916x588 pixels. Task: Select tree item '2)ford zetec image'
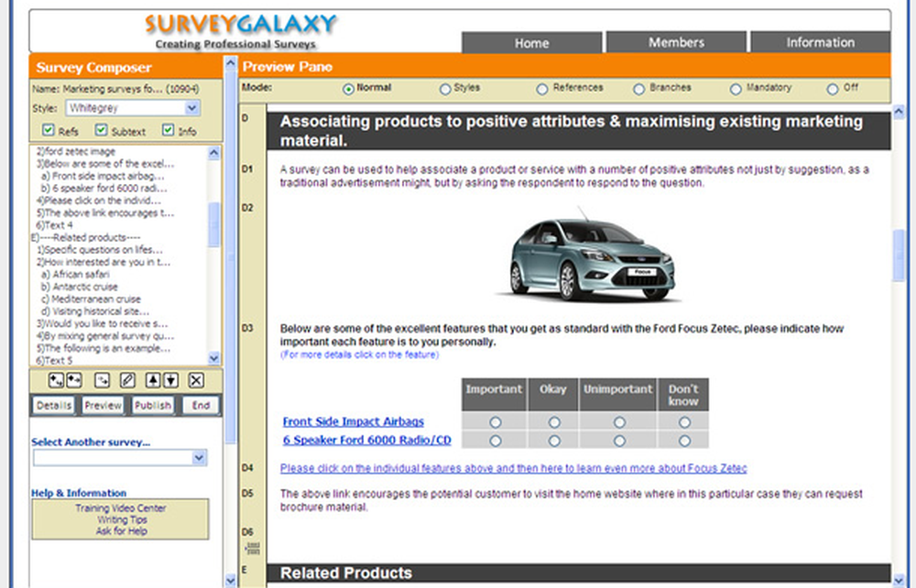(76, 151)
